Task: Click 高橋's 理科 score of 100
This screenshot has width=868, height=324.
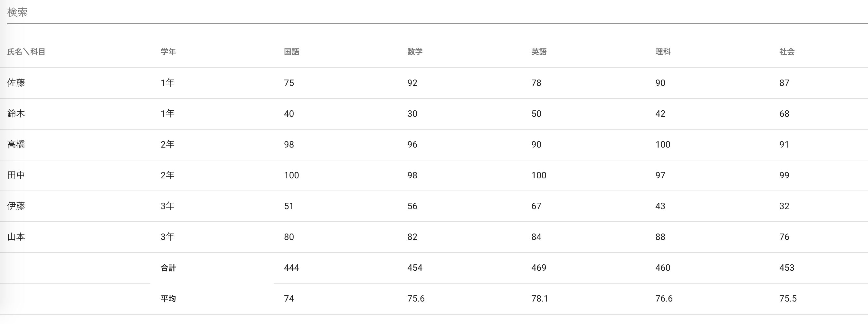Action: coord(662,145)
